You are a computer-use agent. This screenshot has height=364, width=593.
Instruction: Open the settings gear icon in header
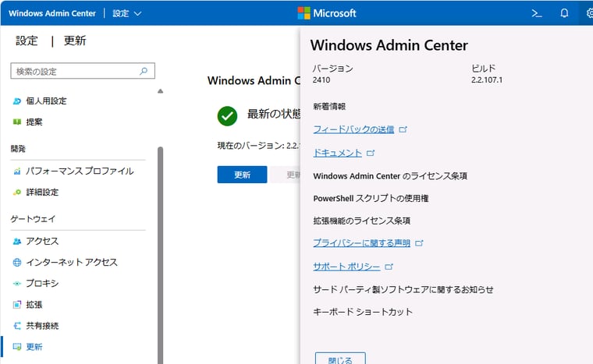click(589, 13)
